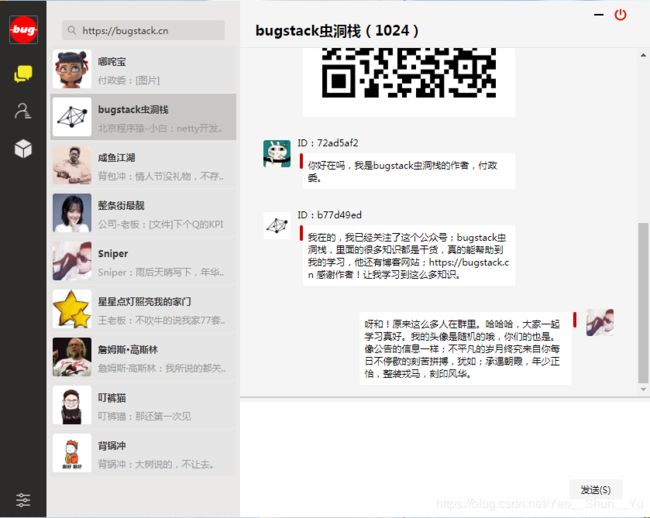Viewport: 650px width, 518px height.
Task: Click your own avatar beside the sent message
Action: pos(600,322)
